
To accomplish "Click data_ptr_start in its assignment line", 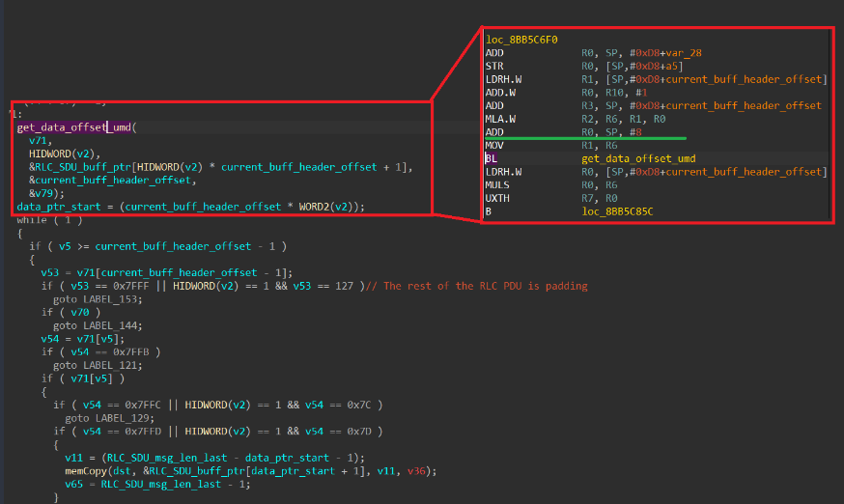I will pos(53,207).
